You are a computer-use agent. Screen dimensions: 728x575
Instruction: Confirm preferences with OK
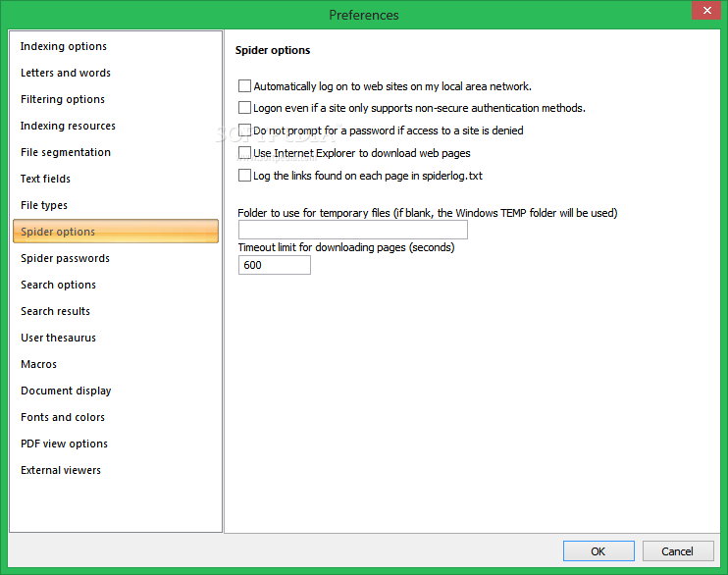[598, 550]
